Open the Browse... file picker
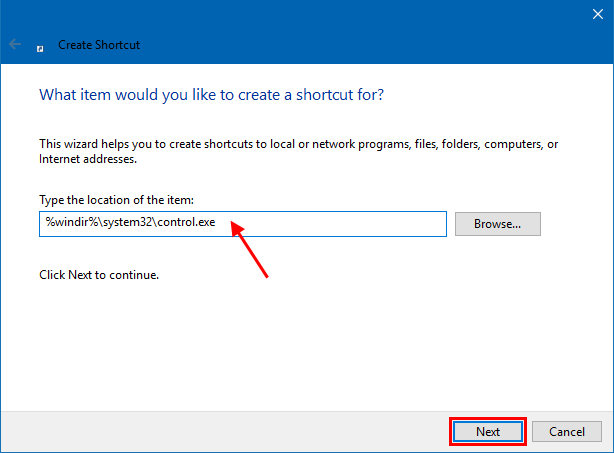Viewport: 614px width, 453px height. pyautogui.click(x=498, y=224)
